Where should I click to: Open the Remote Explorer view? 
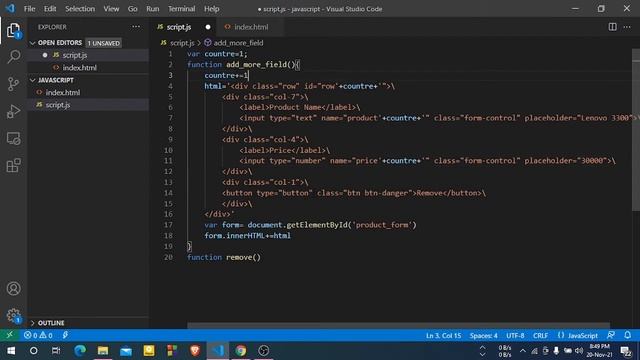(13, 138)
